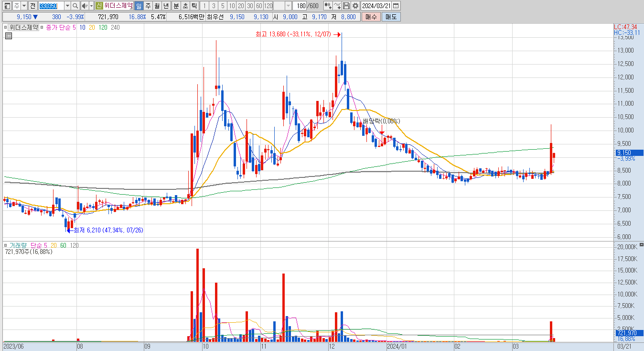Click the 매도 sell button

click(391, 17)
